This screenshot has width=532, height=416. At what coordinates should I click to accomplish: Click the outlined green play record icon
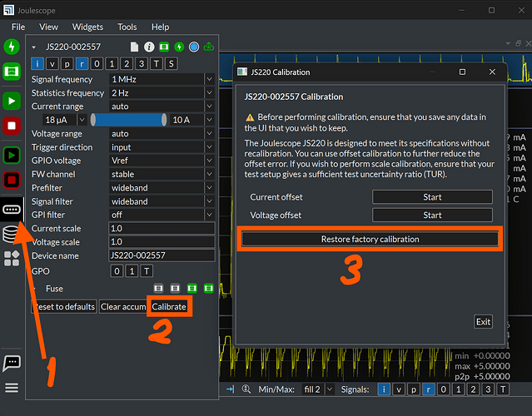click(12, 156)
